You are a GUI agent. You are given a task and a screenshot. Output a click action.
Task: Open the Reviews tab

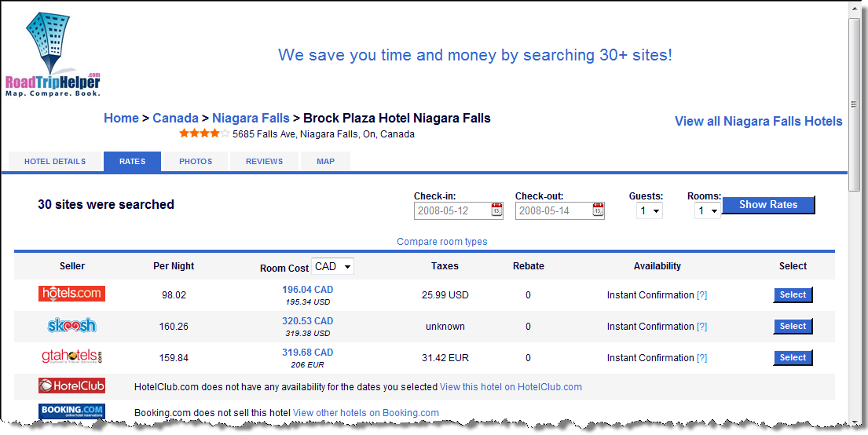tap(264, 162)
